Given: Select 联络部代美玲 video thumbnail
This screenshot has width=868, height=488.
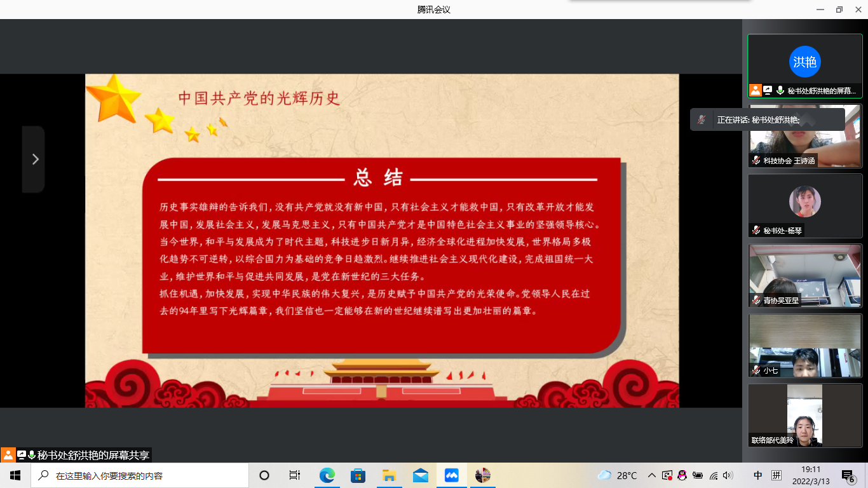Looking at the screenshot, I should 804,414.
